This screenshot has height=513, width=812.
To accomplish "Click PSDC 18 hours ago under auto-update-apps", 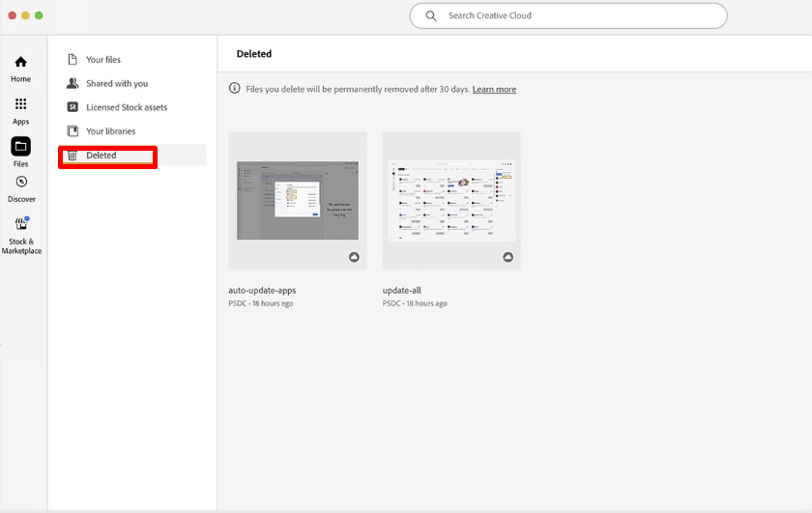I will [260, 303].
